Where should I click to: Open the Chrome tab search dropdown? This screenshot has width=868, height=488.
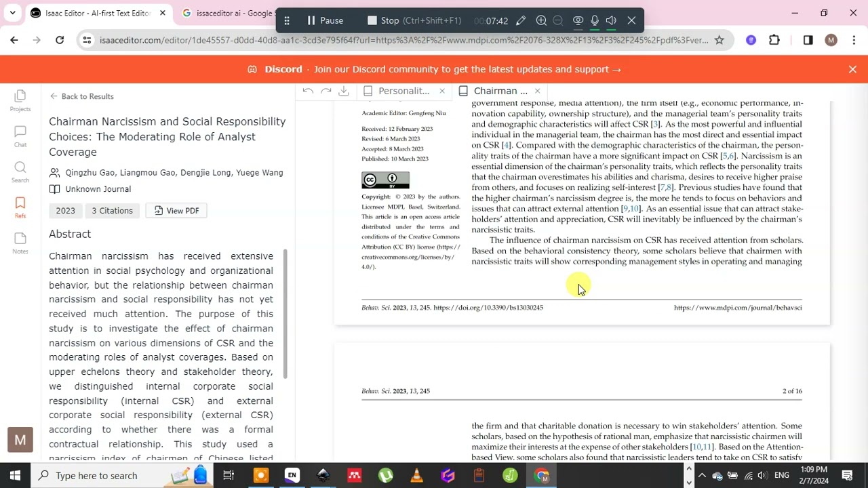click(12, 13)
